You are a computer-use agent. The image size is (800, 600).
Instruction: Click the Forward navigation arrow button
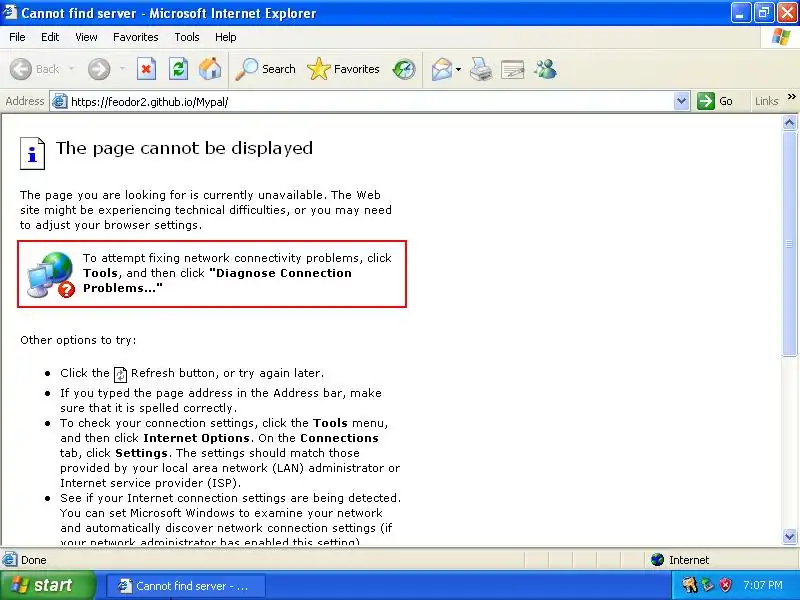point(99,69)
